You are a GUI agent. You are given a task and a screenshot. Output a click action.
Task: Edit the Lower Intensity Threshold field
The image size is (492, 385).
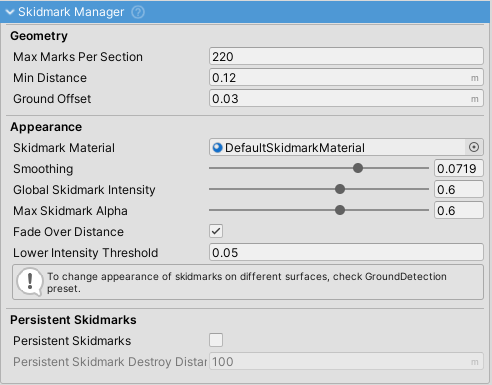(346, 252)
